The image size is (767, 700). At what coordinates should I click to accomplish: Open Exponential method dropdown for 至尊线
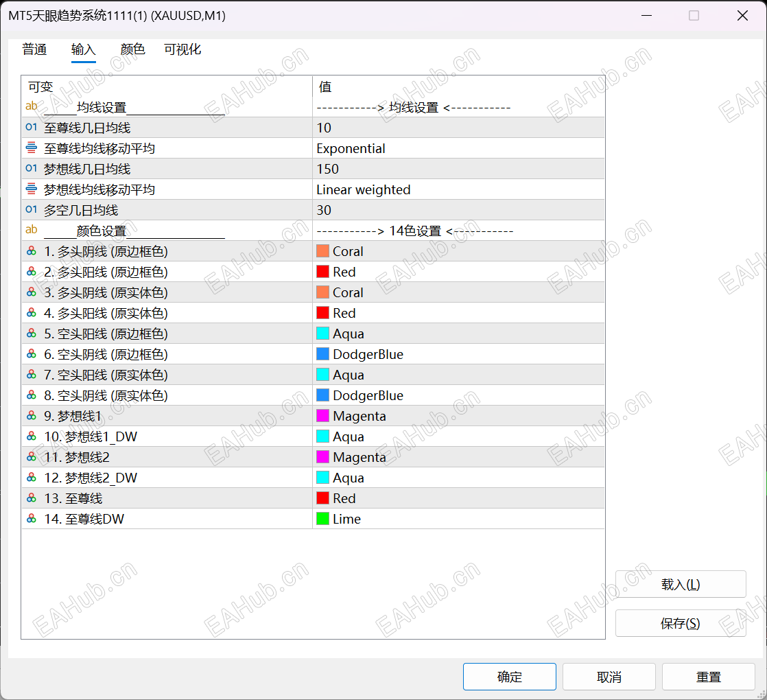(x=458, y=148)
